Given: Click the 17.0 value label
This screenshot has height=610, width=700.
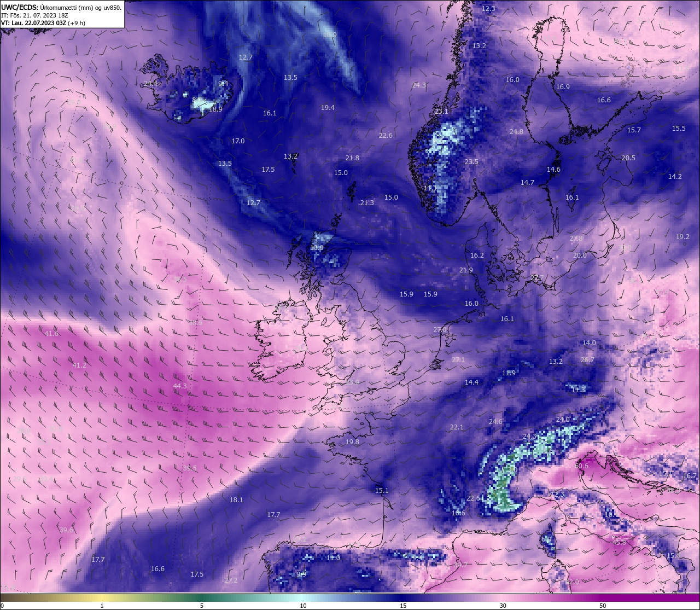Looking at the screenshot, I should point(238,141).
